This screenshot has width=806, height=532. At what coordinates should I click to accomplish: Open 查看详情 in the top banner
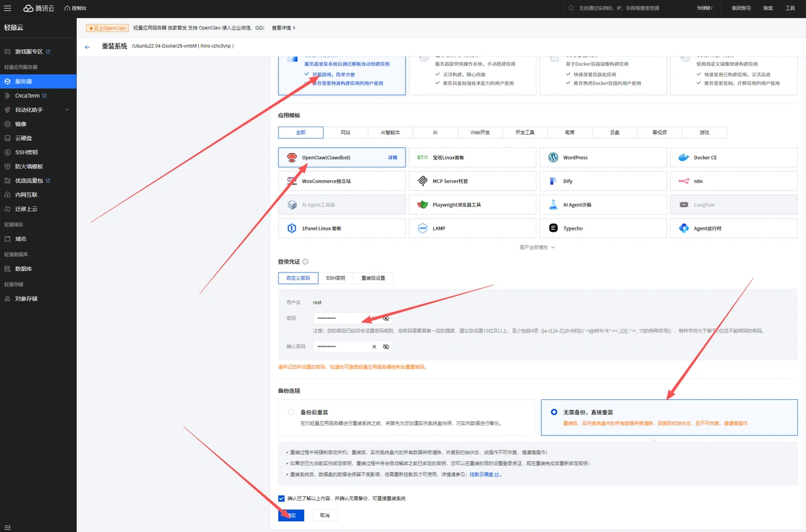click(x=283, y=28)
